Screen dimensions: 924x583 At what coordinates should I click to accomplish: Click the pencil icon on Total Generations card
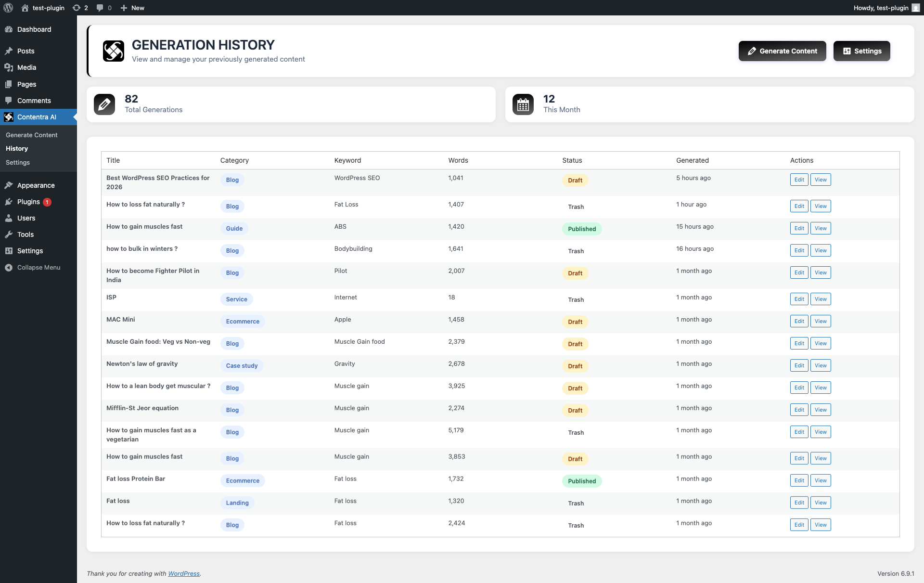[104, 104]
